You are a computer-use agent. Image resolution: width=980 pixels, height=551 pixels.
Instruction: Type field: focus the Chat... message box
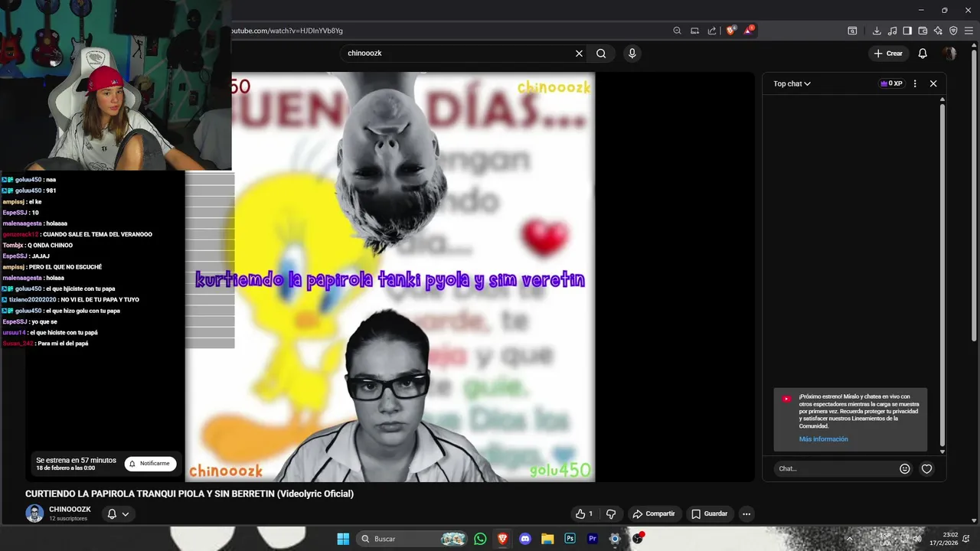pos(835,468)
